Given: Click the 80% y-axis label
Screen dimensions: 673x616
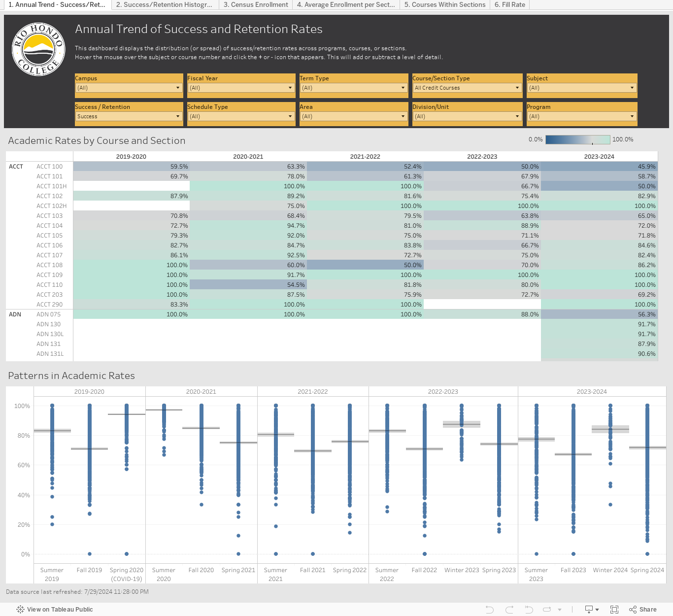Looking at the screenshot, I should [24, 436].
